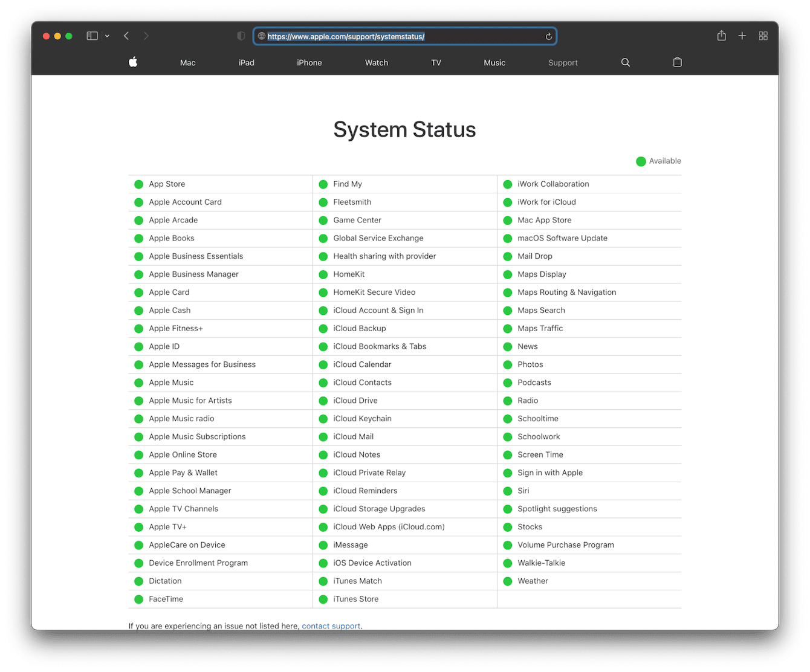
Task: Select the Device Enrollment Program text
Action: point(198,563)
